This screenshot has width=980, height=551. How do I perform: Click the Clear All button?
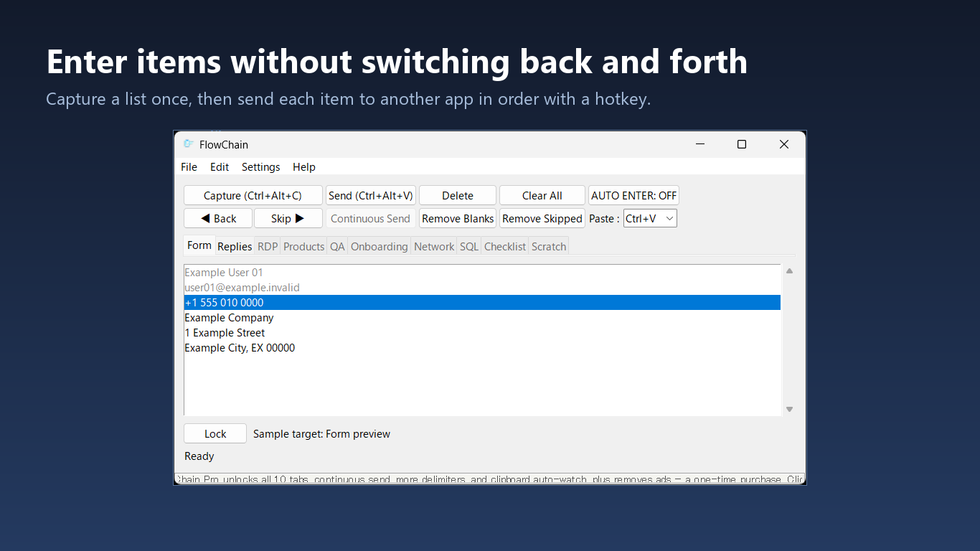point(542,196)
